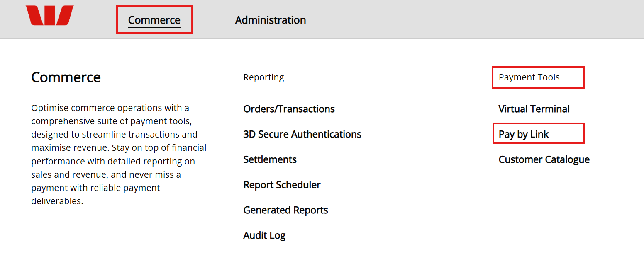
Task: Switch to the Administration menu tab
Action: pyautogui.click(x=271, y=20)
